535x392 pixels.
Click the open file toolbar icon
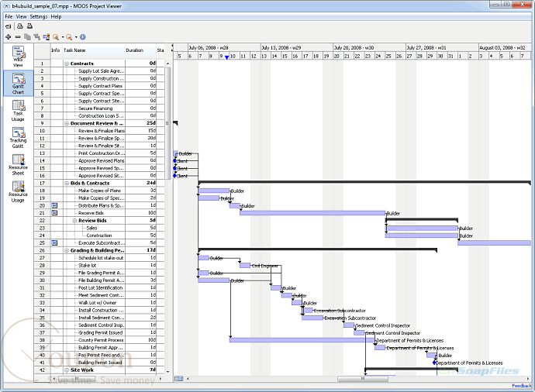(8, 26)
